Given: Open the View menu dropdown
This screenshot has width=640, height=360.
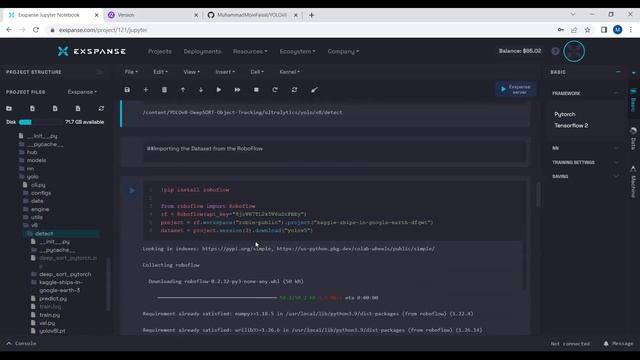Looking at the screenshot, I should pyautogui.click(x=191, y=72).
